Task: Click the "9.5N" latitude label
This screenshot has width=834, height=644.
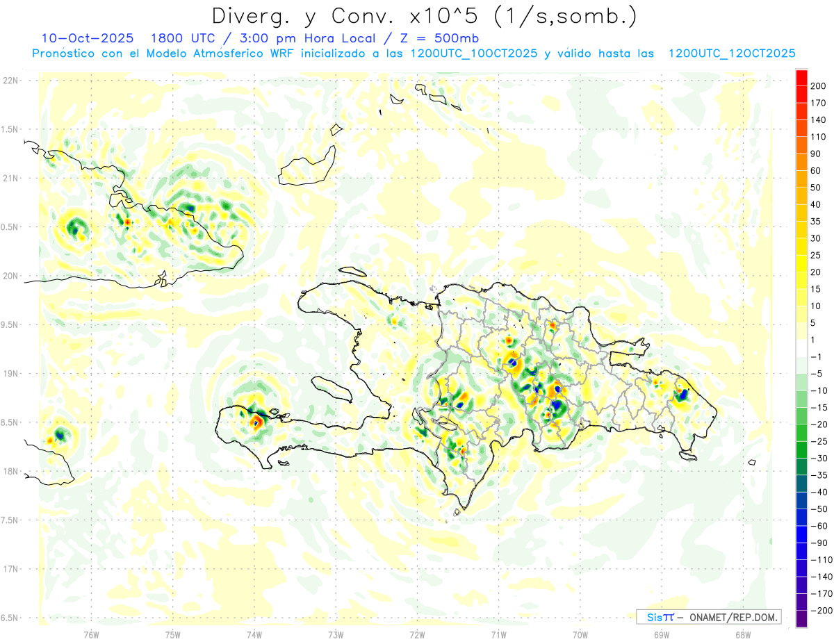Action: (x=10, y=324)
